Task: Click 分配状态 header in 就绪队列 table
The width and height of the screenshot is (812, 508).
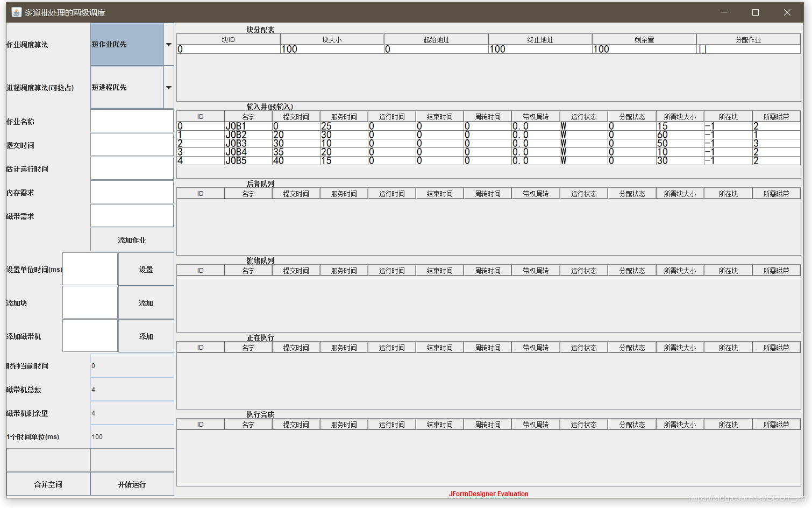Action: [632, 270]
